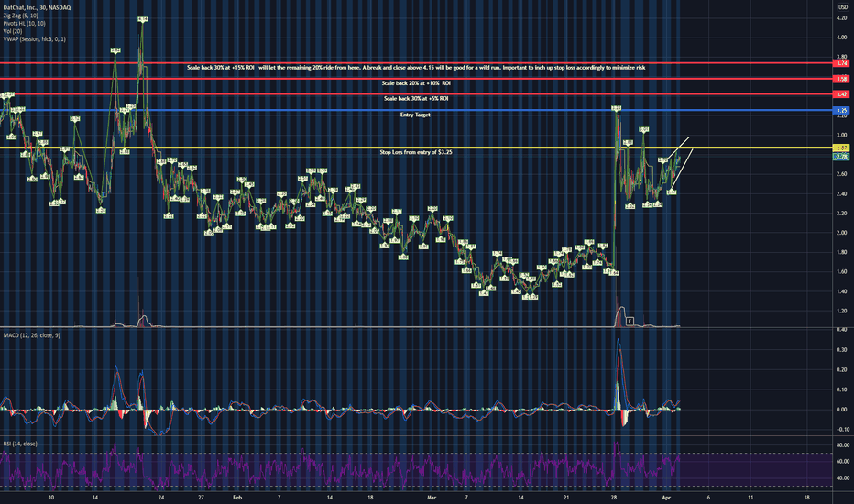Click the yellow 2.87 stop loss price label
854x504 pixels.
842,148
